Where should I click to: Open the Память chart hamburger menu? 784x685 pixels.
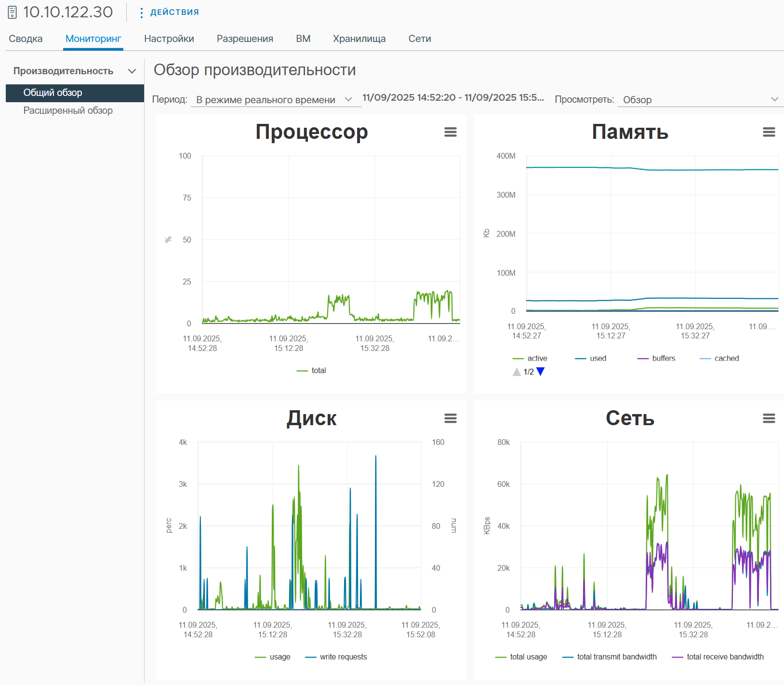pos(769,132)
